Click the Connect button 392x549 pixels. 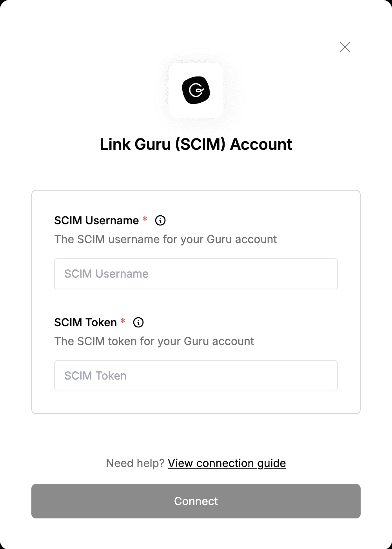pyautogui.click(x=196, y=501)
